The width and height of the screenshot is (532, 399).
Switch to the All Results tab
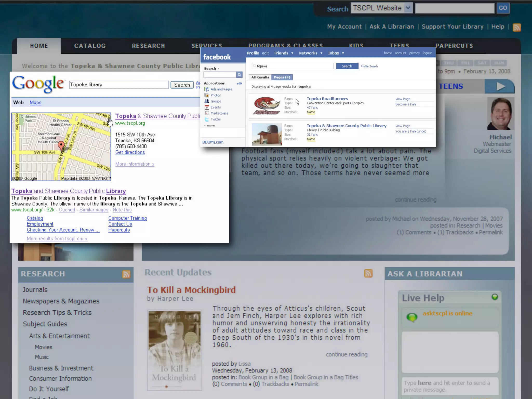[260, 77]
